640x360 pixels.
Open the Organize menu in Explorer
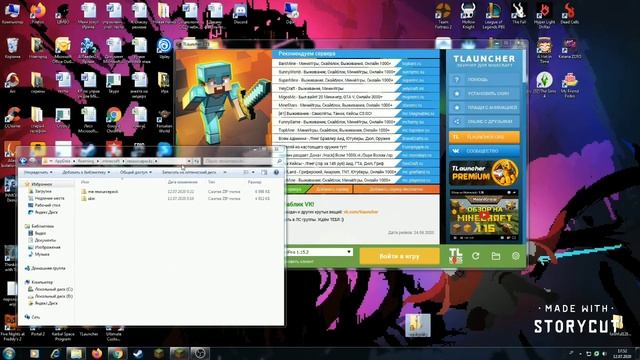tap(38, 173)
